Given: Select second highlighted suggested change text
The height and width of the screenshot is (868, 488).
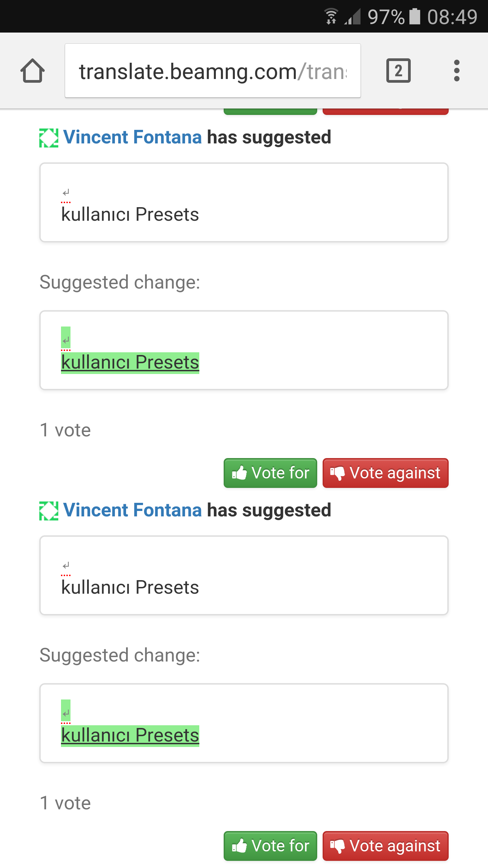Looking at the screenshot, I should click(x=130, y=735).
